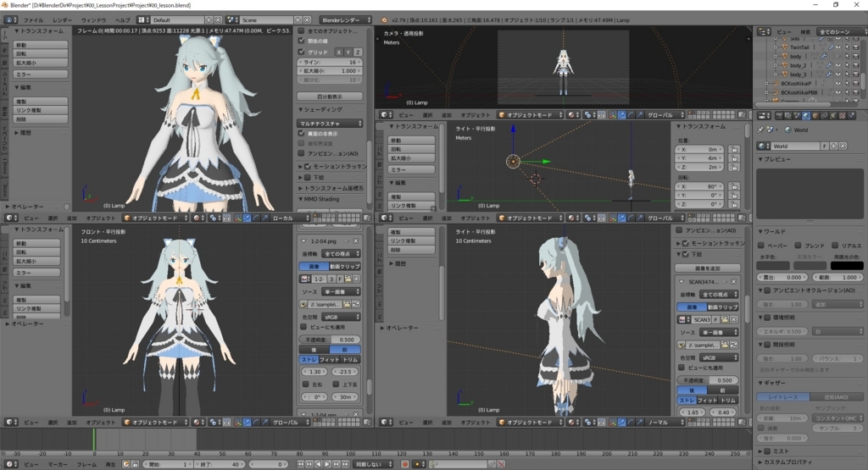Image resolution: width=868 pixels, height=470 pixels.
Task: Unlink the World datablock with X icon
Action: click(843, 146)
